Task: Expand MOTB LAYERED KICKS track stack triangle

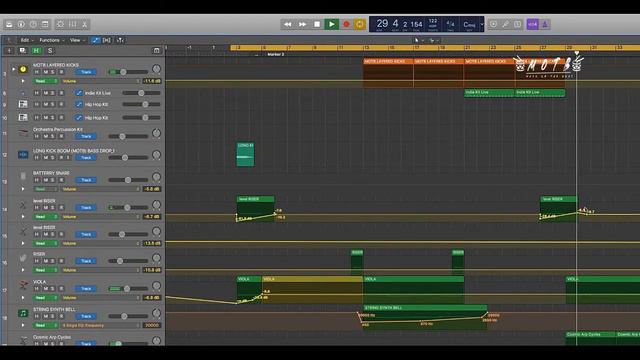Action: click(x=13, y=69)
